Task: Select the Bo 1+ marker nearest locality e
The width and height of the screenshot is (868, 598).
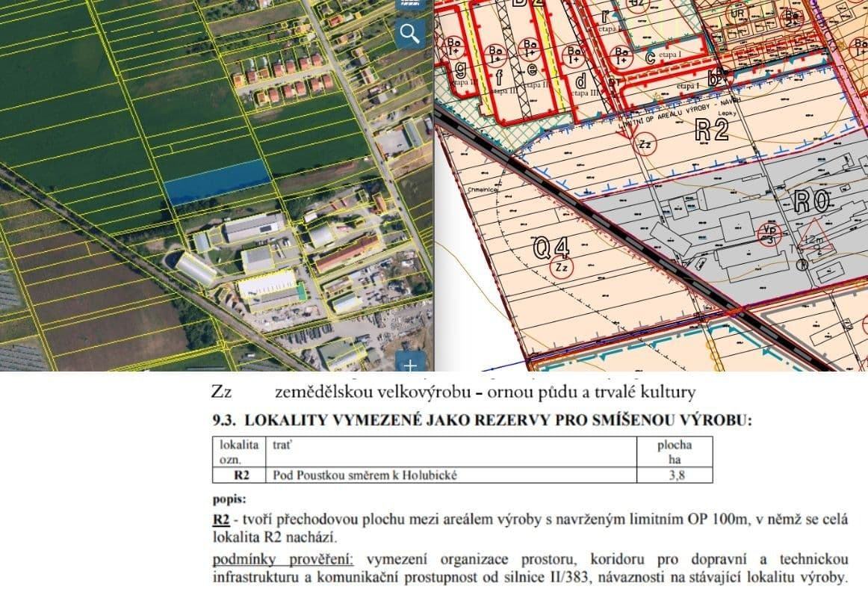Action: [x=529, y=51]
